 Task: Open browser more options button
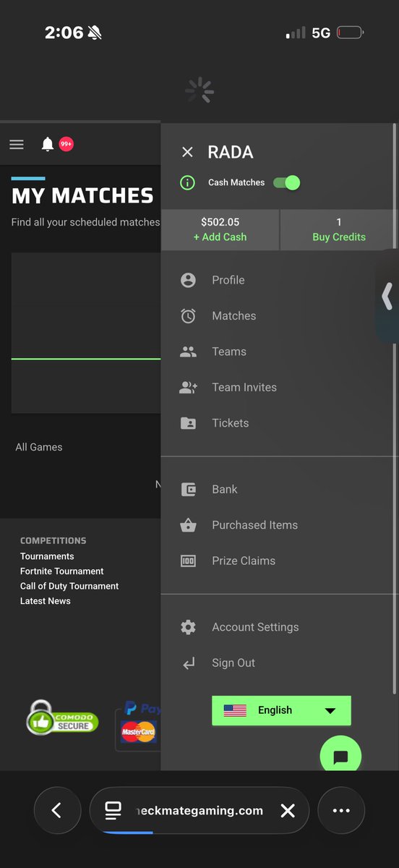click(341, 811)
